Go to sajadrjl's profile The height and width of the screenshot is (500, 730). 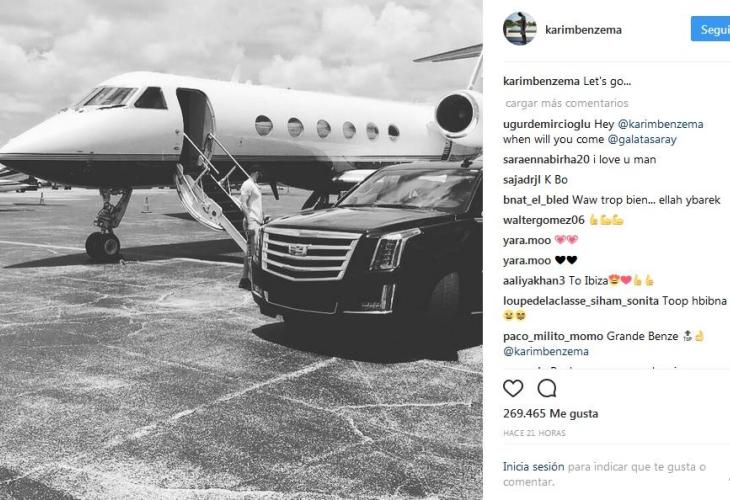pyautogui.click(x=522, y=180)
